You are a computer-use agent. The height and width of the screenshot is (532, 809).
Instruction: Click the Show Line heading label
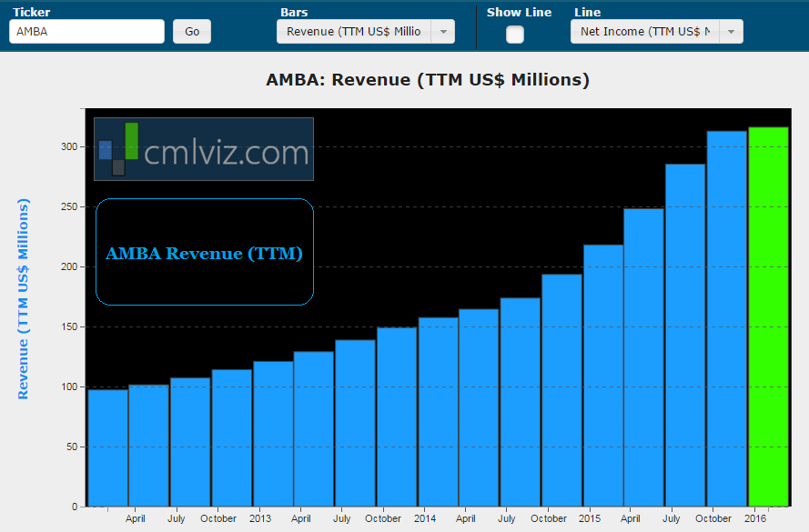point(519,13)
